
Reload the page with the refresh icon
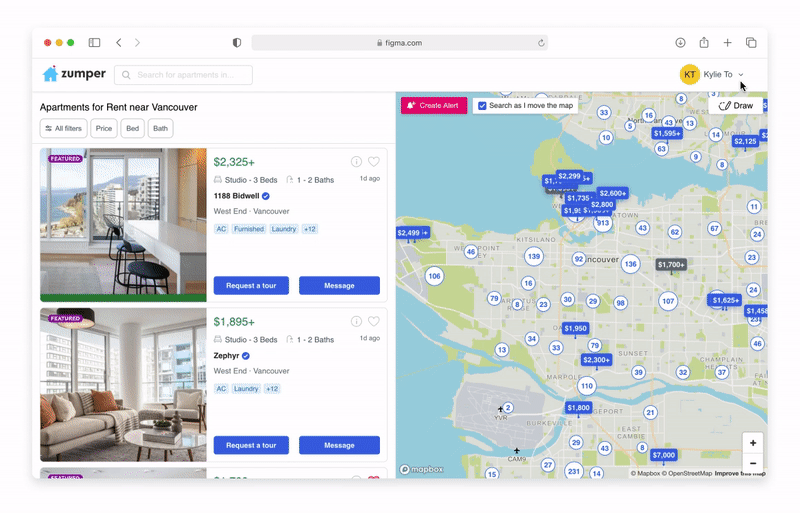(x=541, y=43)
